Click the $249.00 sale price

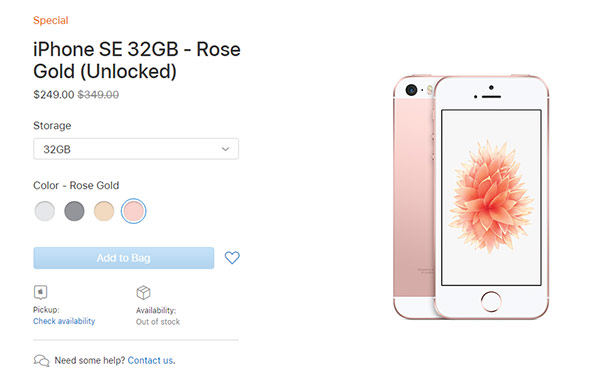[54, 95]
